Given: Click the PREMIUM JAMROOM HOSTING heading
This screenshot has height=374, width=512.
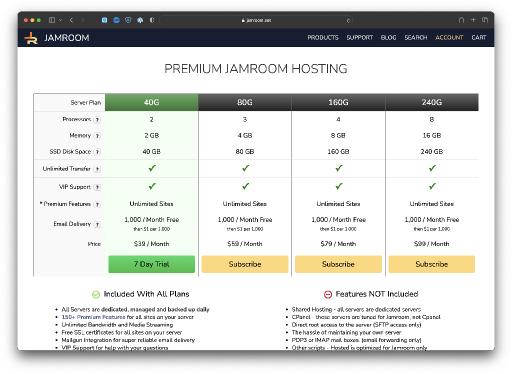Looking at the screenshot, I should 256,69.
